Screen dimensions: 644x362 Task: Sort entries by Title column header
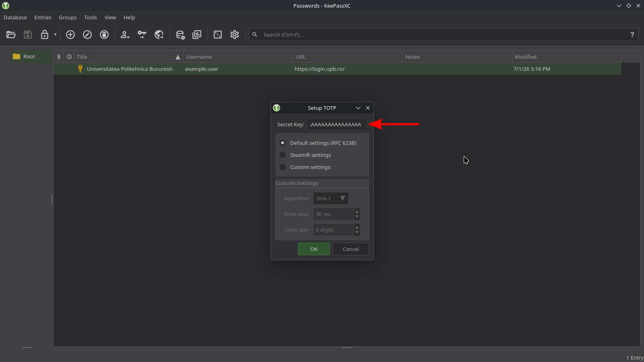(129, 57)
